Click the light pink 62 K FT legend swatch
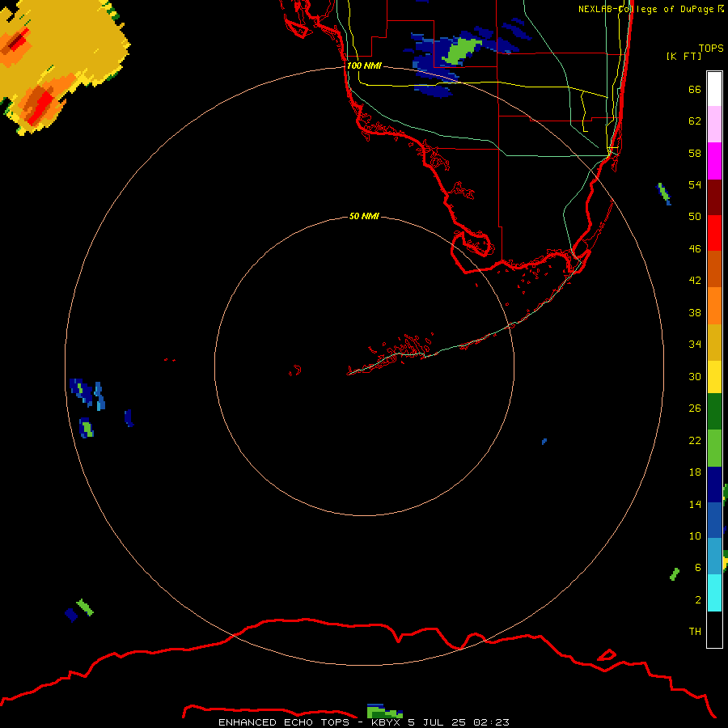 [x=714, y=124]
